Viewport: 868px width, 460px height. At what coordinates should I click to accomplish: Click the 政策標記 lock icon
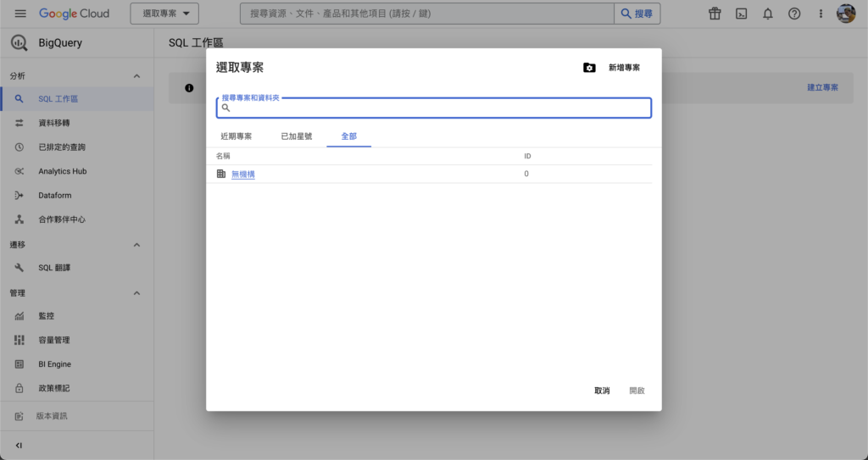tap(19, 388)
